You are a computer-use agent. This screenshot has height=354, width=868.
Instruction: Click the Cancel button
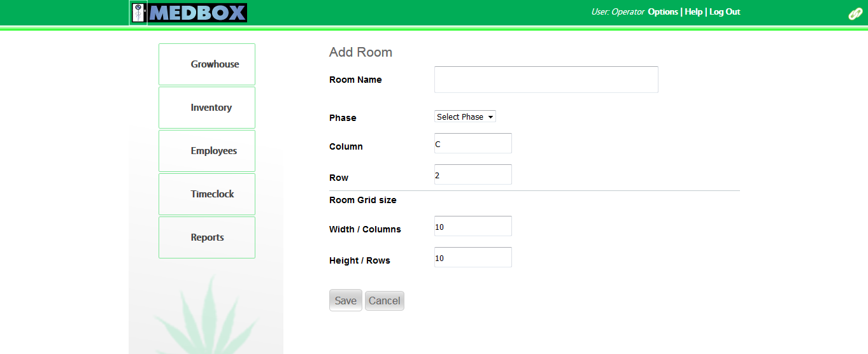pos(385,301)
